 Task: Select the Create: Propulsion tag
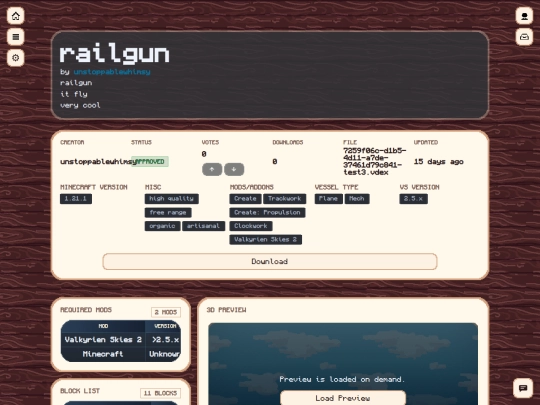[267, 212]
